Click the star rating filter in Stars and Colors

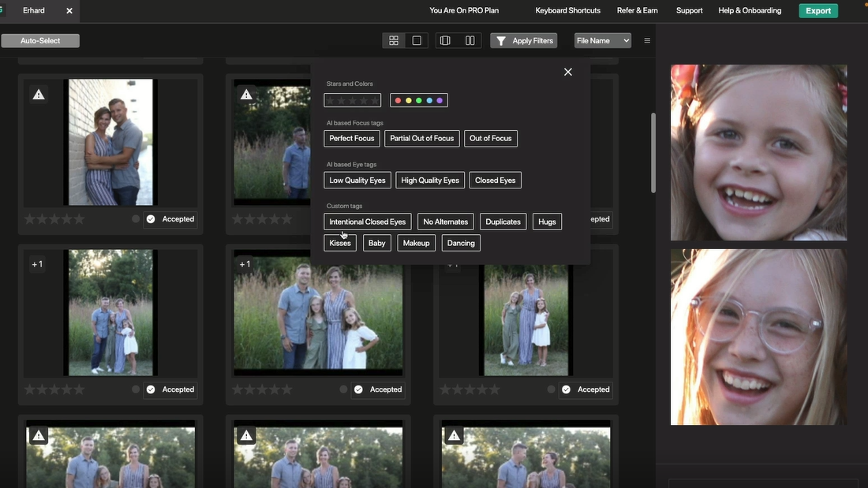pos(353,100)
